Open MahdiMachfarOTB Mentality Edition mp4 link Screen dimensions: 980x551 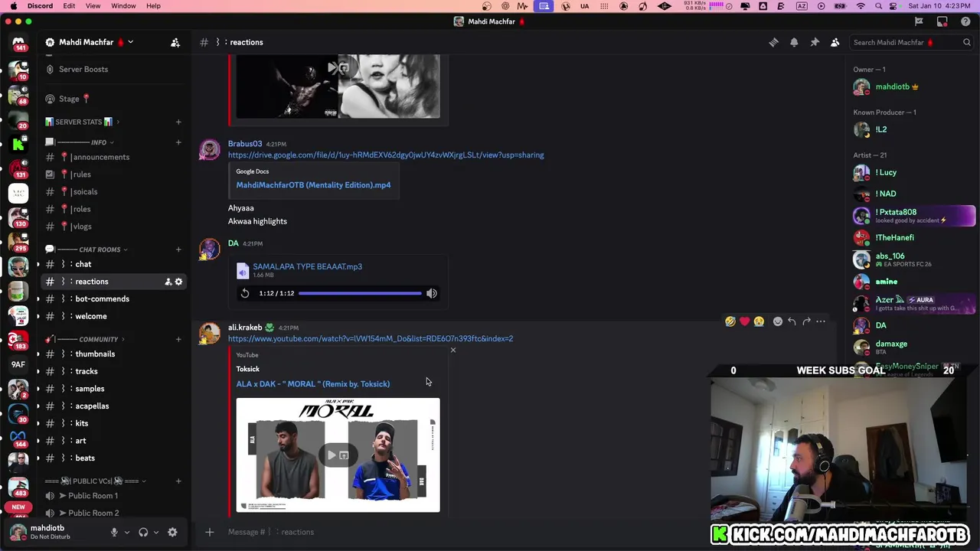313,185
